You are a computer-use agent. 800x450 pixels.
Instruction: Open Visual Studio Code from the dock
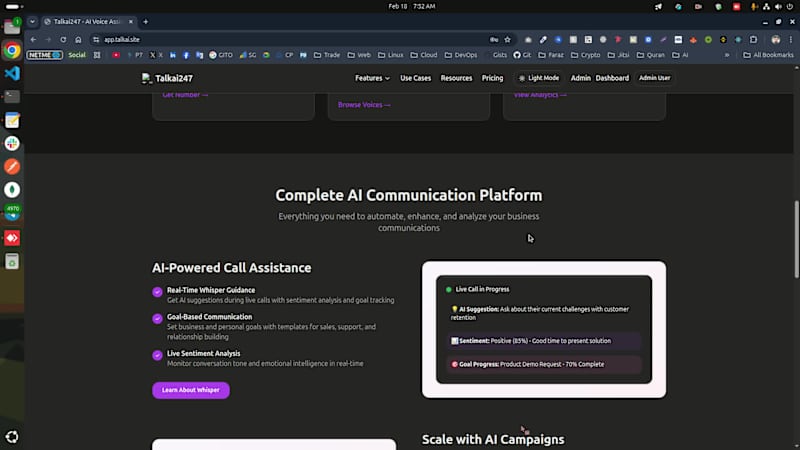click(x=12, y=73)
